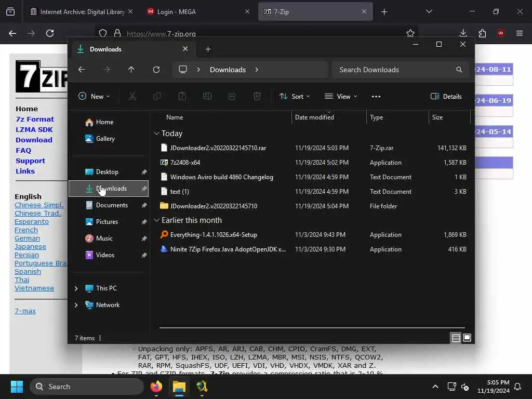Expand the This PC tree node
532x399 pixels.
coord(76,288)
